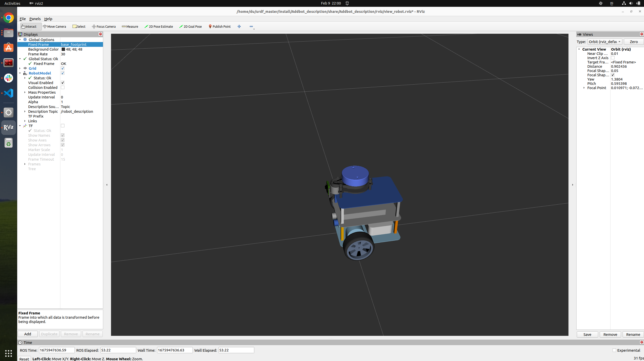Open the Trash in the dock

point(9,143)
